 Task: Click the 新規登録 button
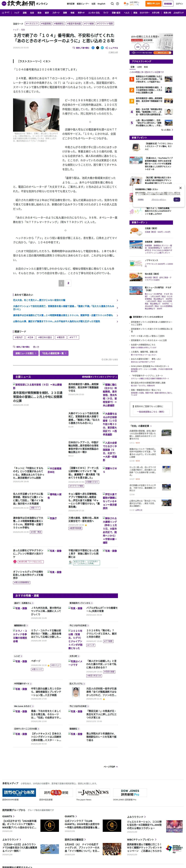pos(168,4)
